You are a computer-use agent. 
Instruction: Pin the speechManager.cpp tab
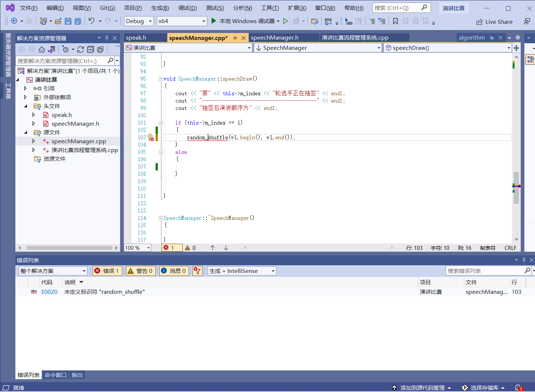tap(235, 38)
